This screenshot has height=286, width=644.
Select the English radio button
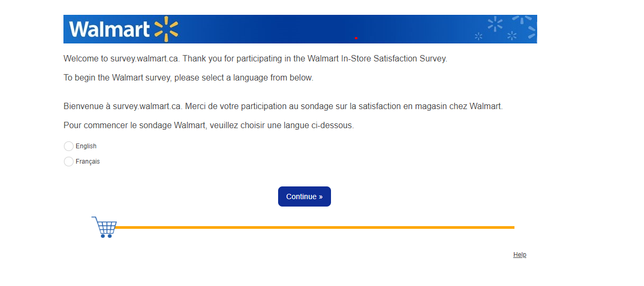click(x=69, y=146)
